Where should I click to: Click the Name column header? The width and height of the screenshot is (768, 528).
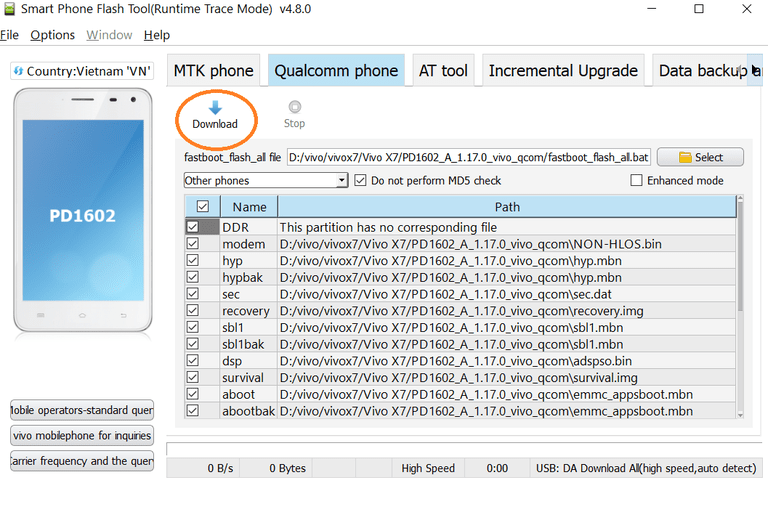[x=249, y=207]
